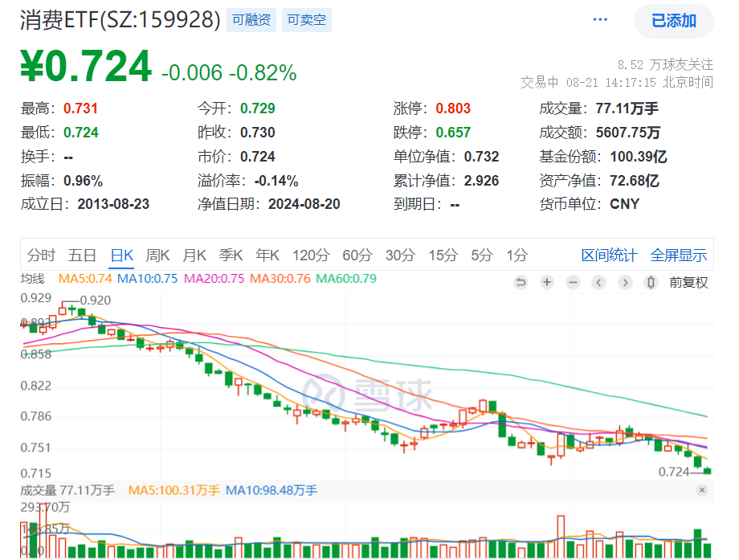Click the 涨停 value 0.803
Image resolution: width=739 pixels, height=560 pixels.
[x=453, y=108]
